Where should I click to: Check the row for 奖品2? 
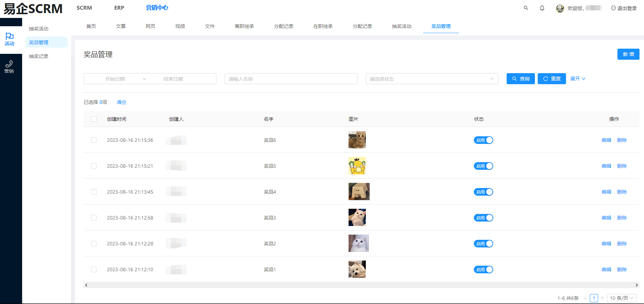tap(94, 244)
